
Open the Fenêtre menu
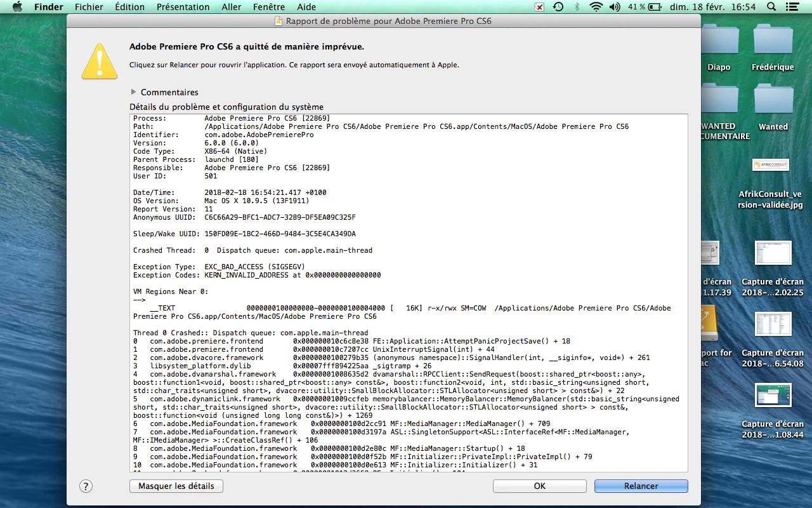coord(269,7)
